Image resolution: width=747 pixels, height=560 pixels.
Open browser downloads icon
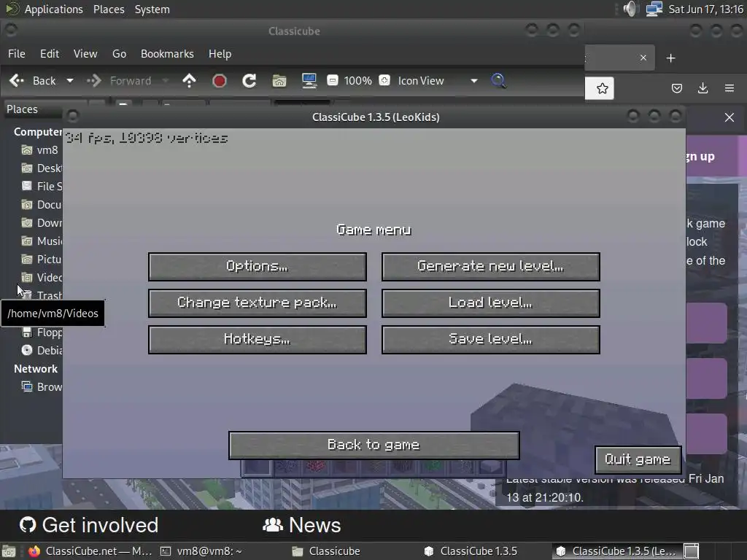(x=703, y=88)
